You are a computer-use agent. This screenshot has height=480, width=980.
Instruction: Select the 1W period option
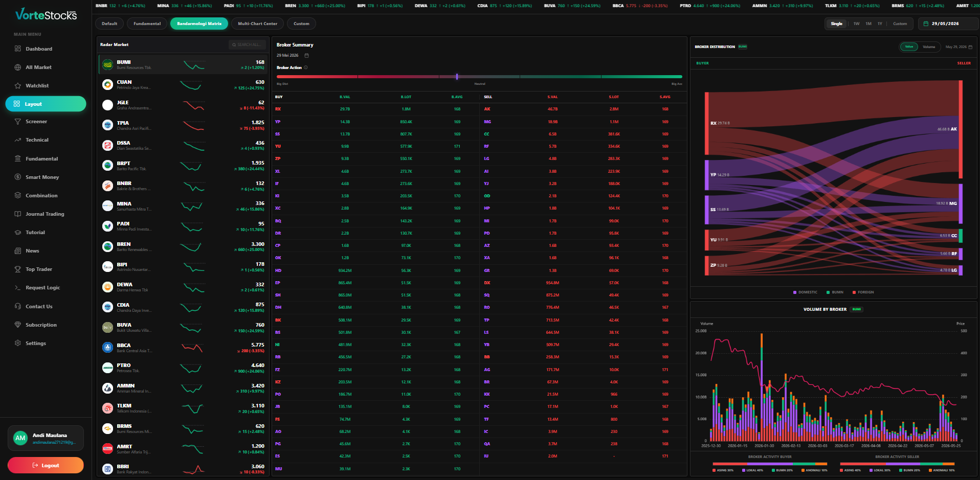856,24
